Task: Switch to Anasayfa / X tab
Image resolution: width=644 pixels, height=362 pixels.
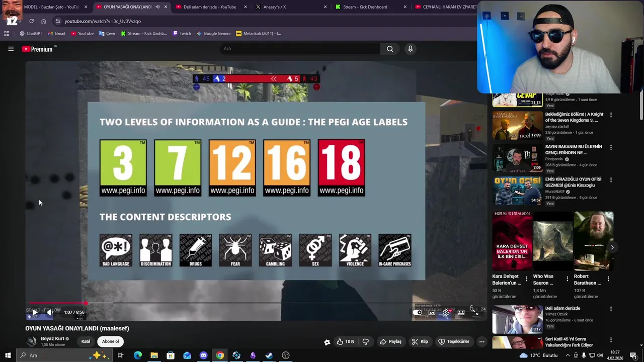Action: [291, 7]
